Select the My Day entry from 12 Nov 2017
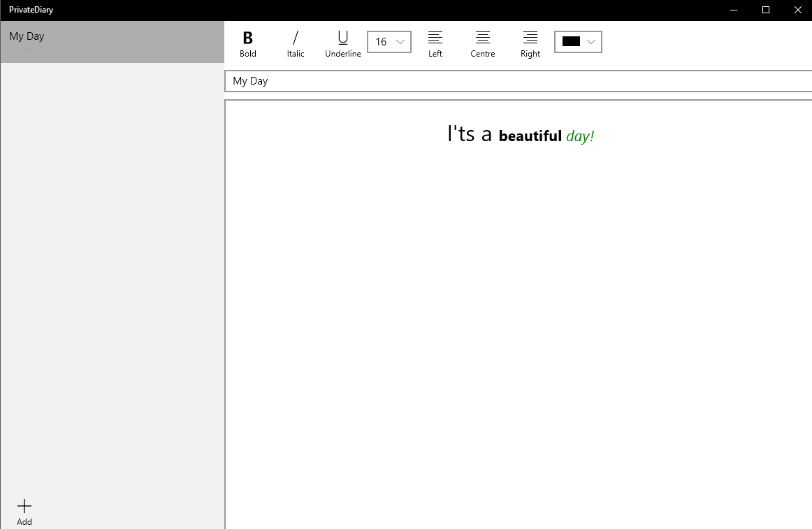The image size is (812, 529). 112,42
